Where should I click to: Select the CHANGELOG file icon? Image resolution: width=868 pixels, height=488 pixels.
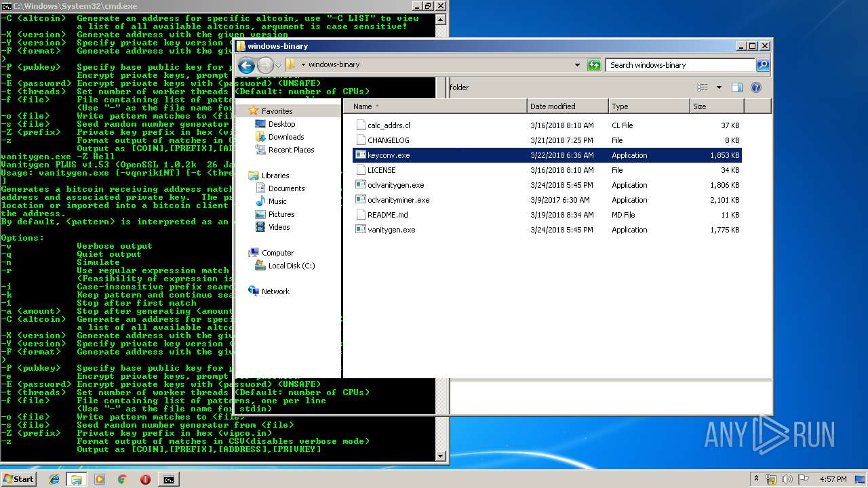pyautogui.click(x=361, y=140)
